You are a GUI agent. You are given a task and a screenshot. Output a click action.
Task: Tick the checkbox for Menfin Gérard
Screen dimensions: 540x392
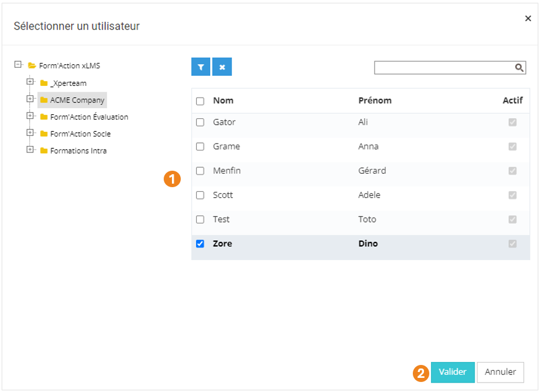200,171
